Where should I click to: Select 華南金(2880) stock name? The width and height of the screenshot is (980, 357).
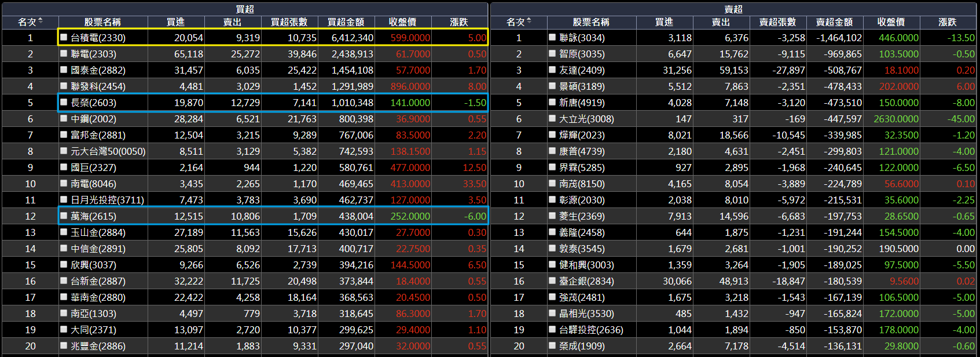click(x=98, y=297)
